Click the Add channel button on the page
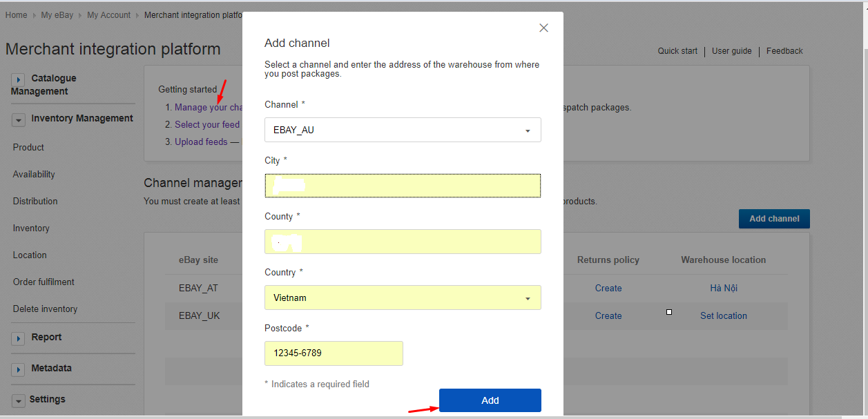 (x=774, y=218)
